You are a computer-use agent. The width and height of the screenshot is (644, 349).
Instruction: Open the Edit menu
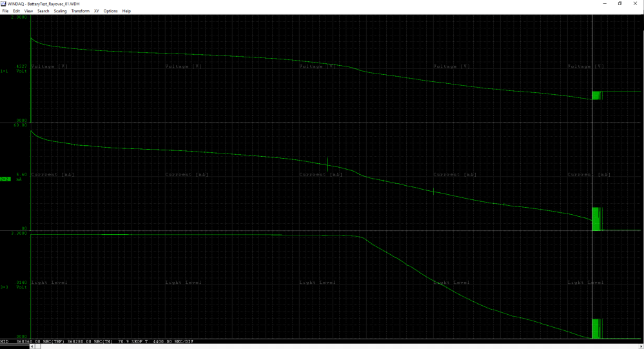click(16, 11)
